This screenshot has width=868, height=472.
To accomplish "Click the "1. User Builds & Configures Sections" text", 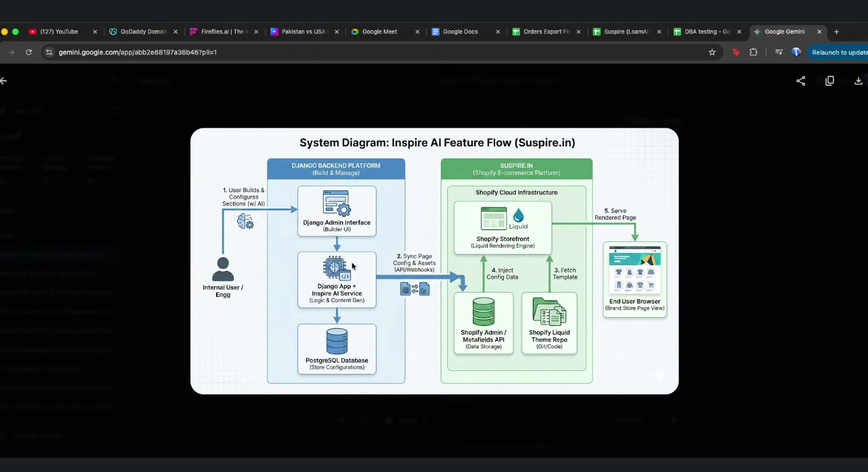I will click(x=244, y=197).
